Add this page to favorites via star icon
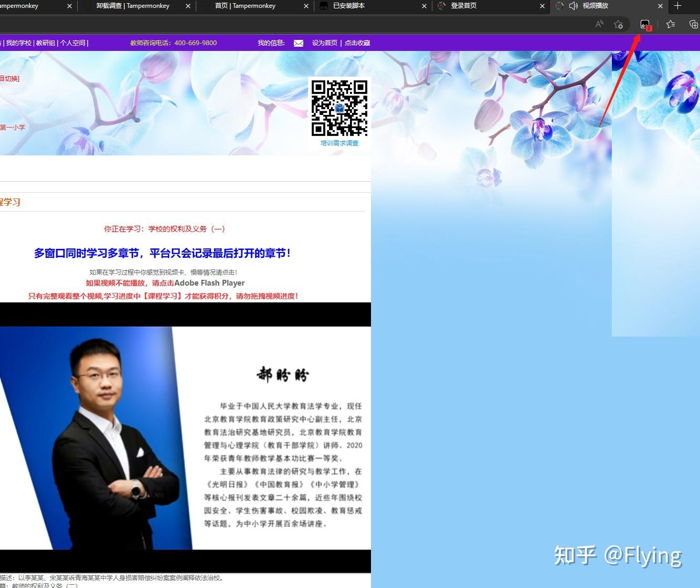 (x=619, y=24)
